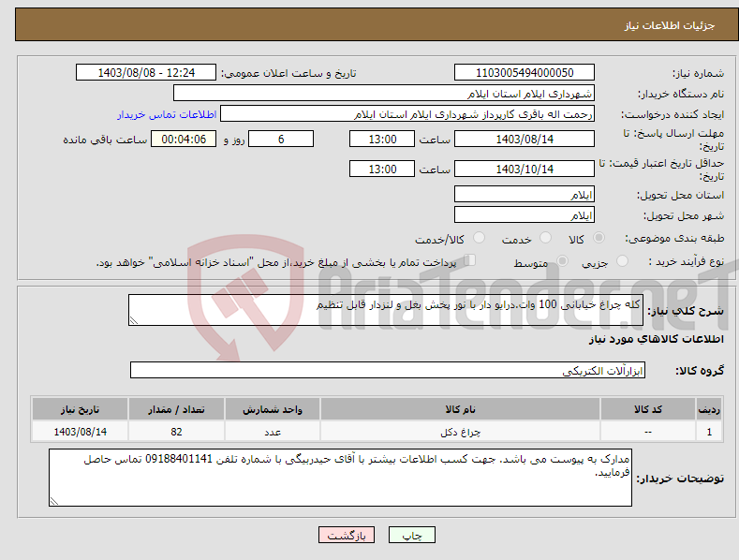Select the جزیی purchase type radio
Viewport: 739px width, 560px height.
[x=622, y=261]
